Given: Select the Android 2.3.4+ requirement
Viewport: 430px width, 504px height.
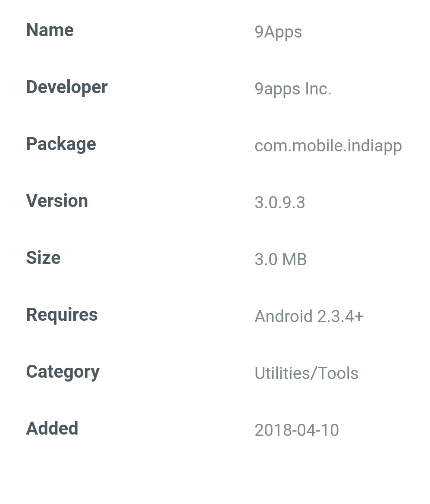Looking at the screenshot, I should 309,316.
